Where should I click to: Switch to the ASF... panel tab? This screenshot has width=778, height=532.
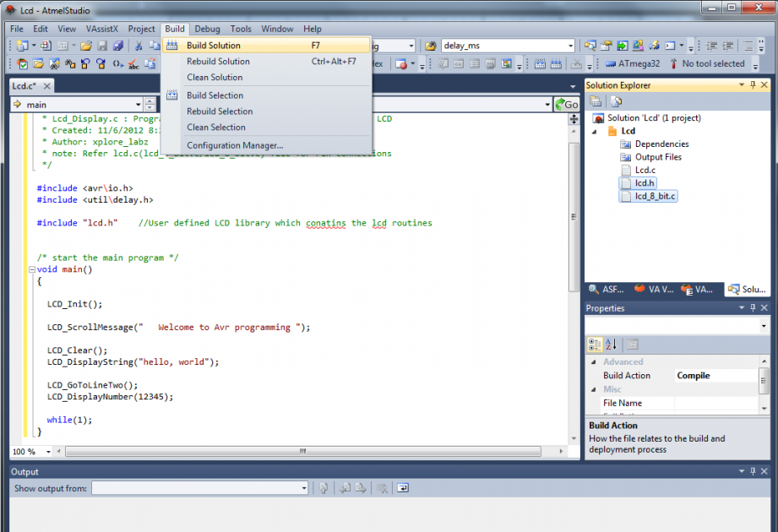coord(607,289)
